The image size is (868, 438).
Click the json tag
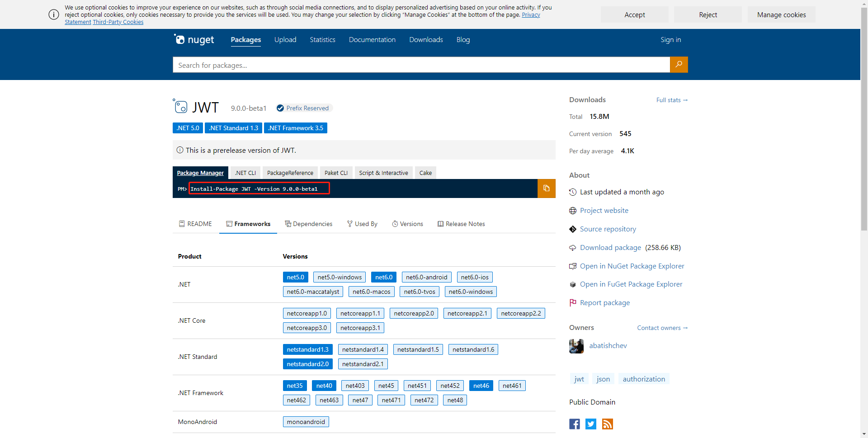603,379
